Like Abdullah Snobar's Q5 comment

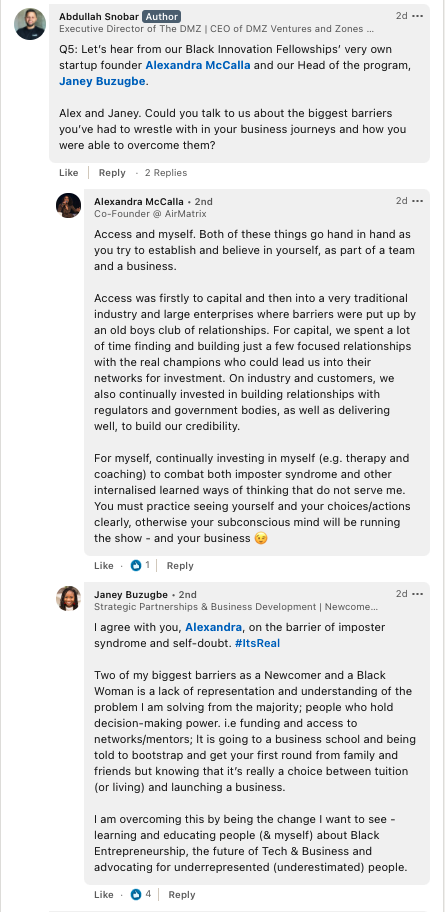(69, 173)
